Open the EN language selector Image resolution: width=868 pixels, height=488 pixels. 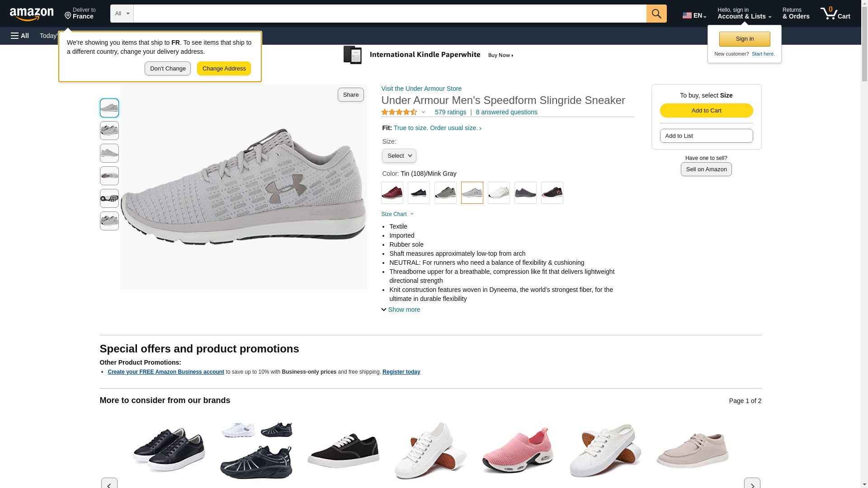pos(694,15)
